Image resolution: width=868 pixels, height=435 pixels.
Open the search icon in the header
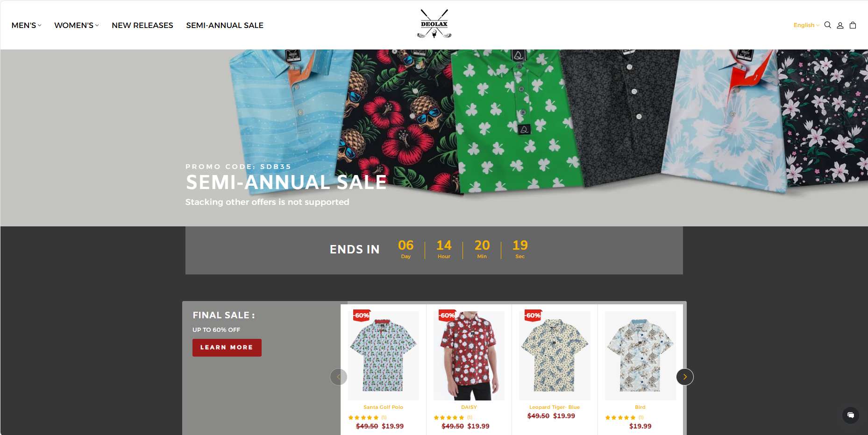(x=827, y=25)
